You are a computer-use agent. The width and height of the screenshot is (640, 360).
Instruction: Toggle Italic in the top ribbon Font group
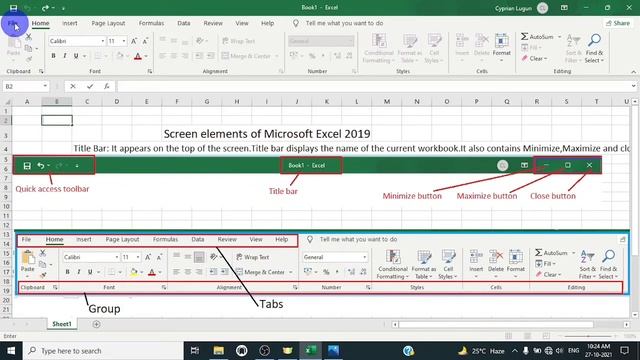pyautogui.click(x=64, y=56)
